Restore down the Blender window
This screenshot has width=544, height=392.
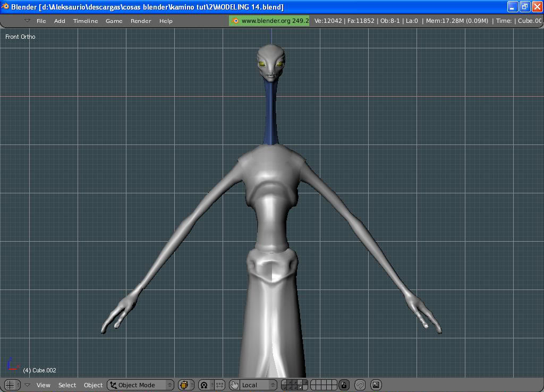click(525, 6)
